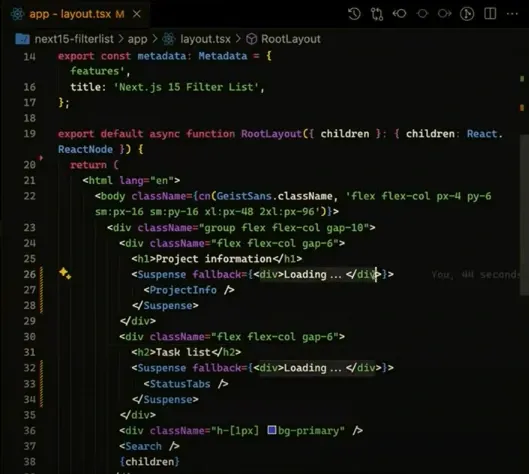Viewport: 529px width, 474px height.
Task: Go to previous change arrow icon
Action: point(399,14)
